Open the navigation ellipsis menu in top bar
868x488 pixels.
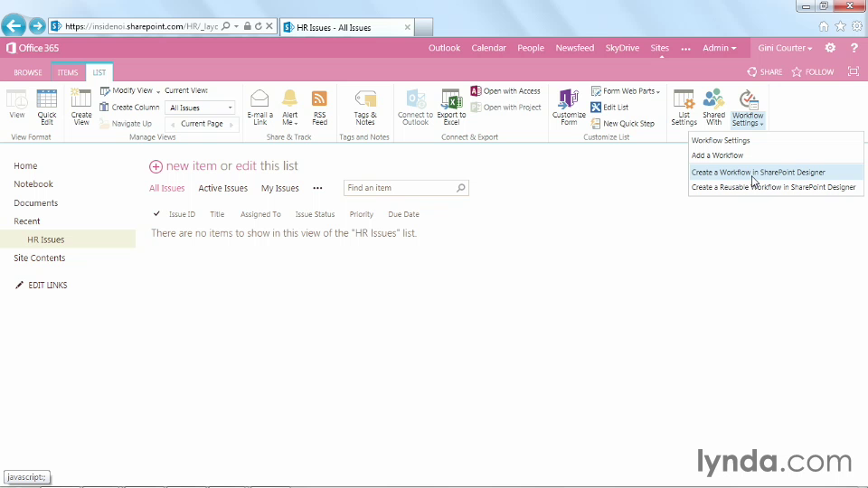(686, 49)
